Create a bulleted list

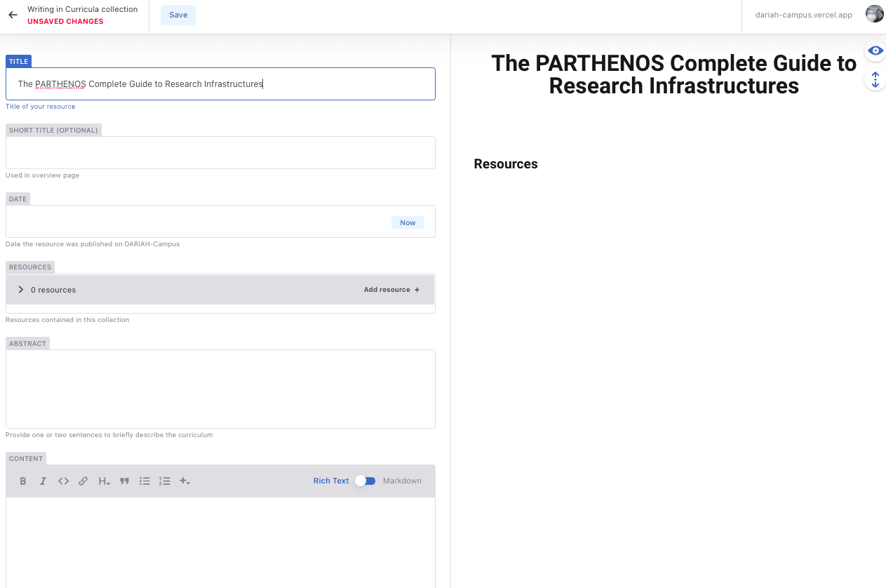pos(145,481)
